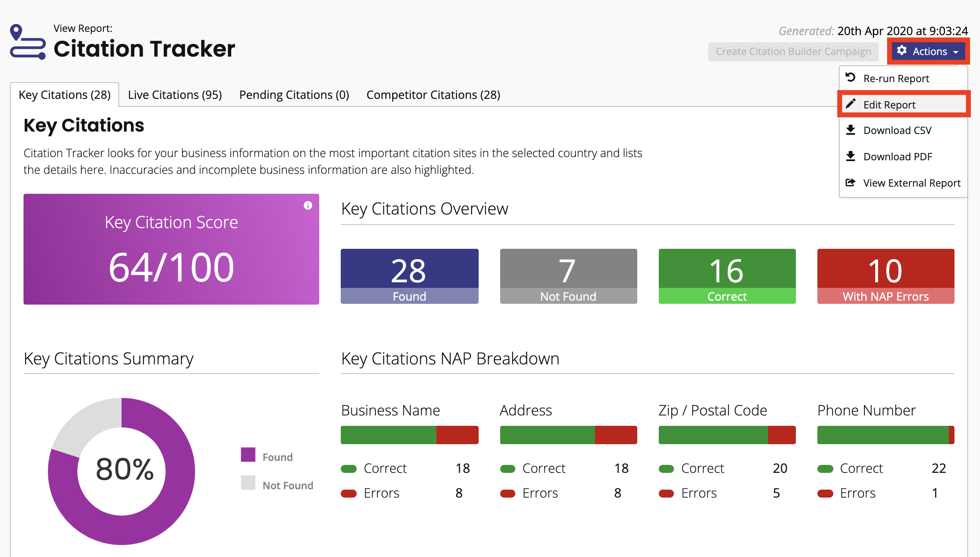
Task: Click the 'Key Citations NAP Breakdown' heading
Action: coord(450,359)
